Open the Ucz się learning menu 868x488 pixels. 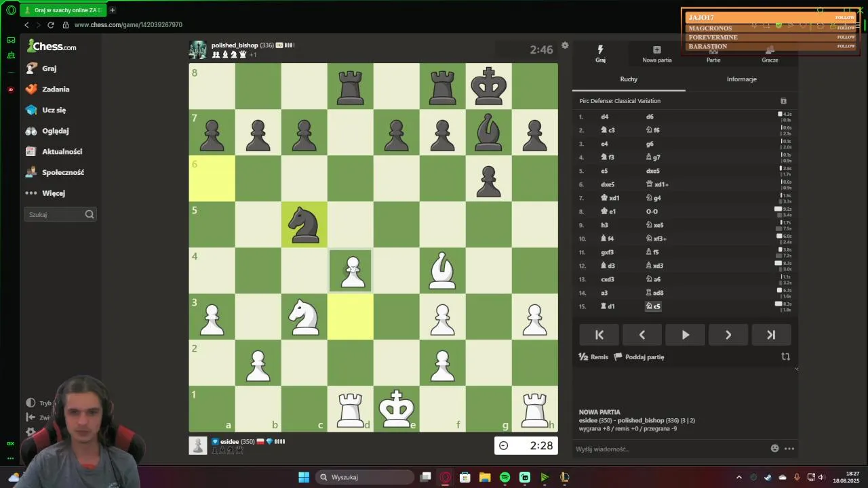54,110
